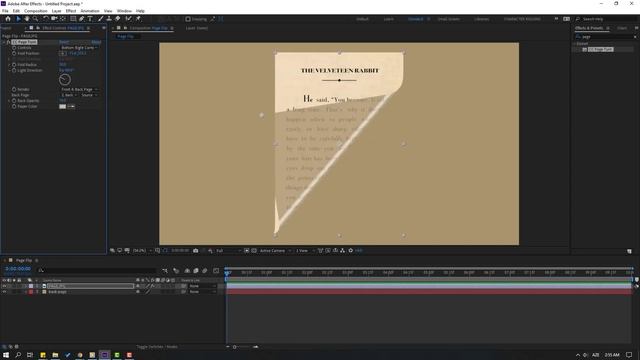The height and width of the screenshot is (360, 640).
Task: Toggle stopwatch for Paper Color
Action: [x=14, y=107]
